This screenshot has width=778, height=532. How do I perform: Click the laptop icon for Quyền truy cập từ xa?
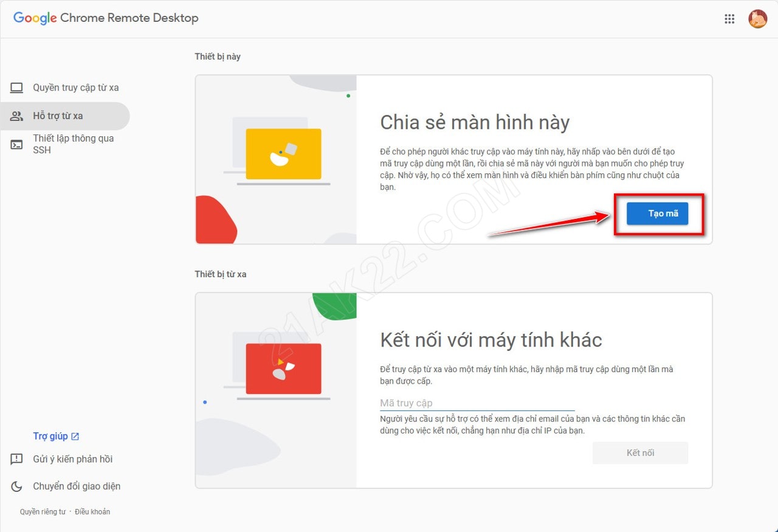click(x=16, y=88)
